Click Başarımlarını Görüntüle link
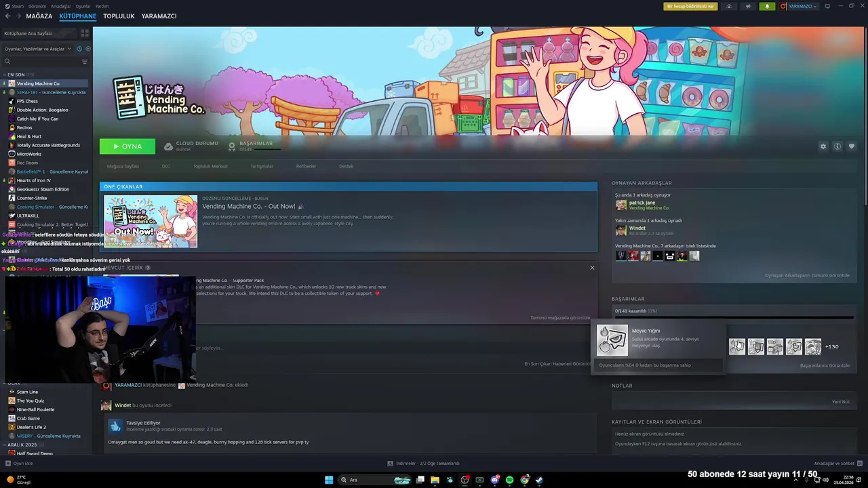Viewport: 868px width, 488px height. click(825, 365)
